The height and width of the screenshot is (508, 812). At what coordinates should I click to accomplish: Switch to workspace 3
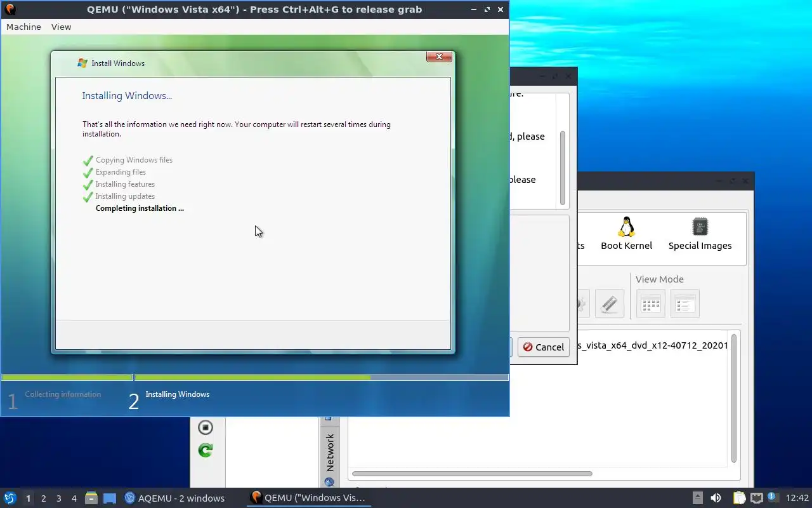coord(58,498)
